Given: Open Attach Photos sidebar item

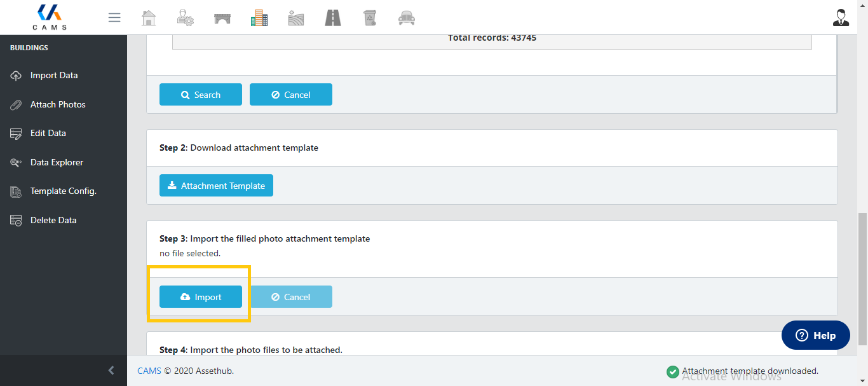Looking at the screenshot, I should coord(57,104).
